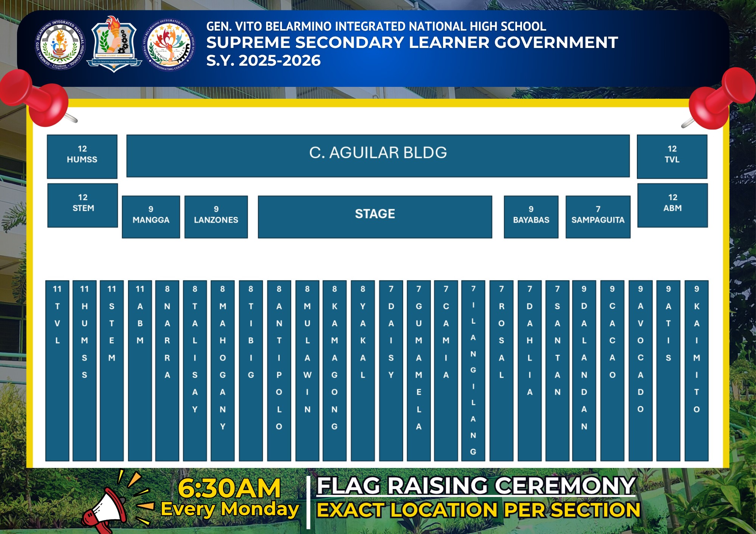Click the Coordinating Council circular logo
Viewport: 756px width, 534px height.
click(x=169, y=45)
